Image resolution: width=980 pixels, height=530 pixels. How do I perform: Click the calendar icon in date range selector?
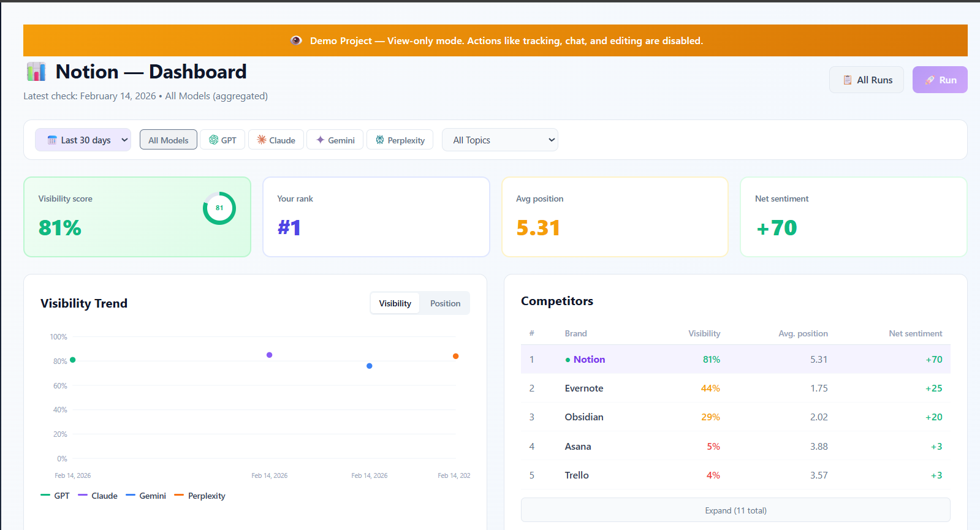52,140
